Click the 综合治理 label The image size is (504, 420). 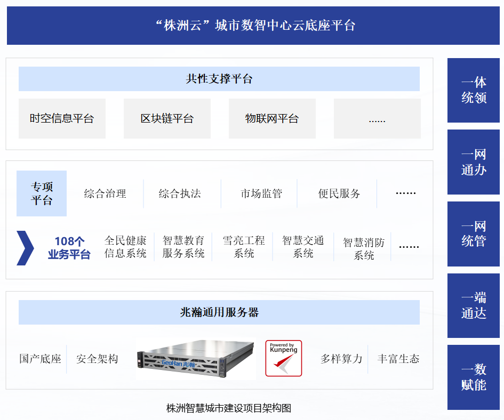tap(105, 193)
